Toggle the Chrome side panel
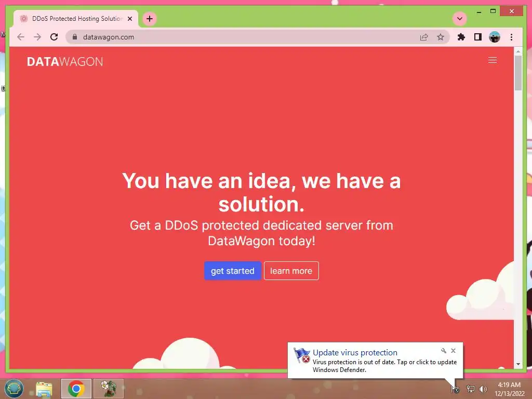 pyautogui.click(x=478, y=37)
